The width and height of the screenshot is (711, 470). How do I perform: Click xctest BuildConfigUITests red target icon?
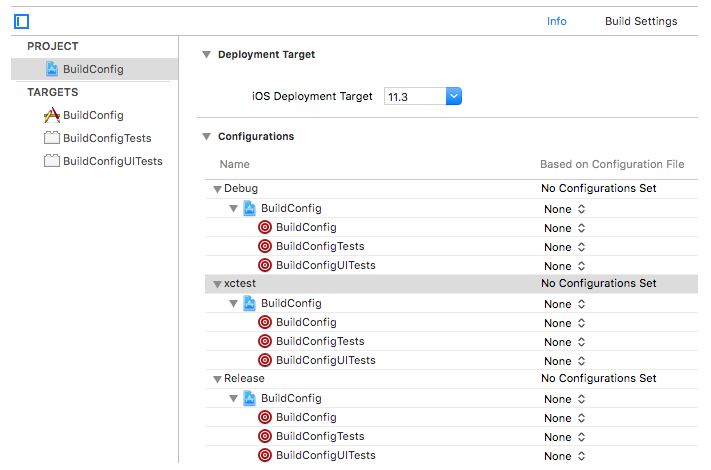(265, 361)
